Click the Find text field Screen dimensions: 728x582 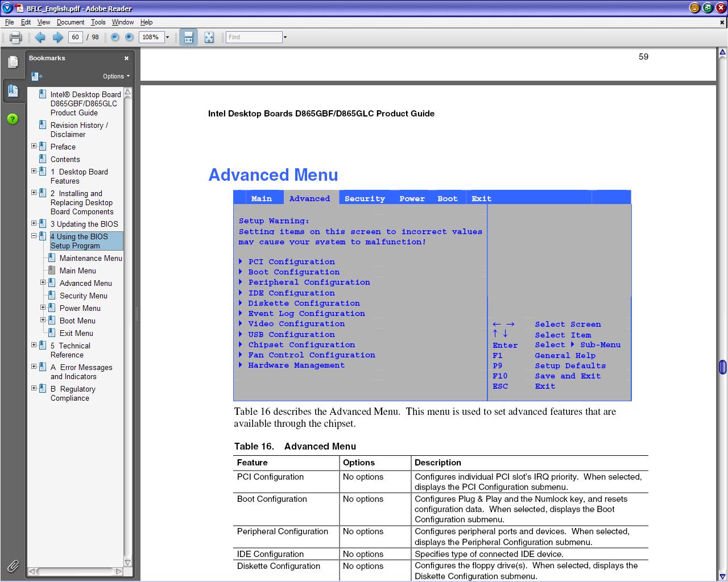[254, 37]
